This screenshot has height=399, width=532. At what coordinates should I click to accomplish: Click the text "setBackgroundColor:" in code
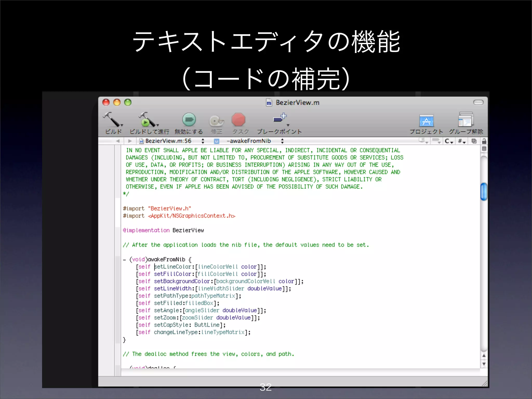(x=183, y=281)
